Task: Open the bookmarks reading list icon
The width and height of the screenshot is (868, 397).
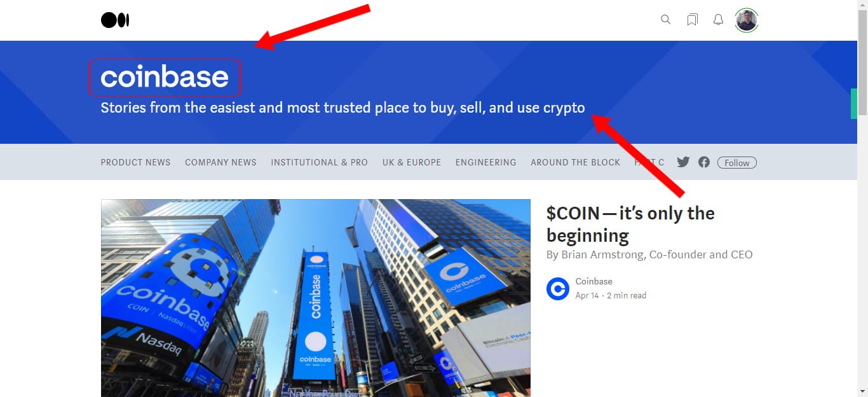Action: [x=693, y=20]
